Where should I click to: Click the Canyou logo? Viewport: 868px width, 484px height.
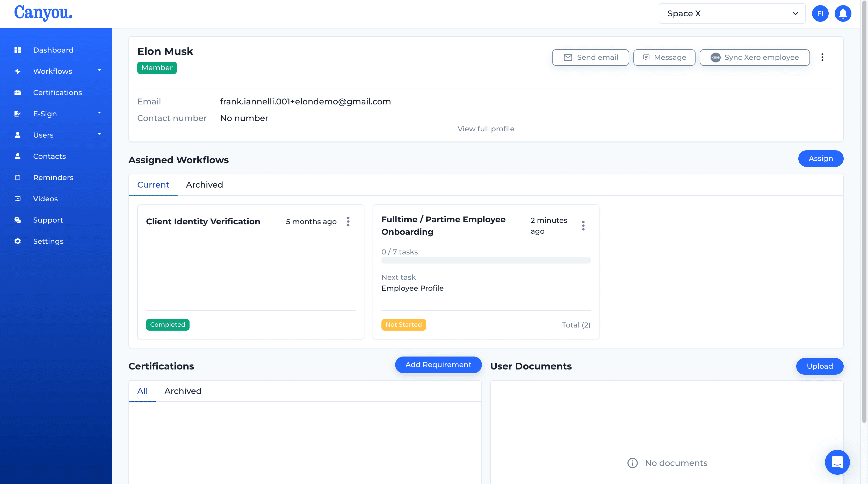pos(43,13)
